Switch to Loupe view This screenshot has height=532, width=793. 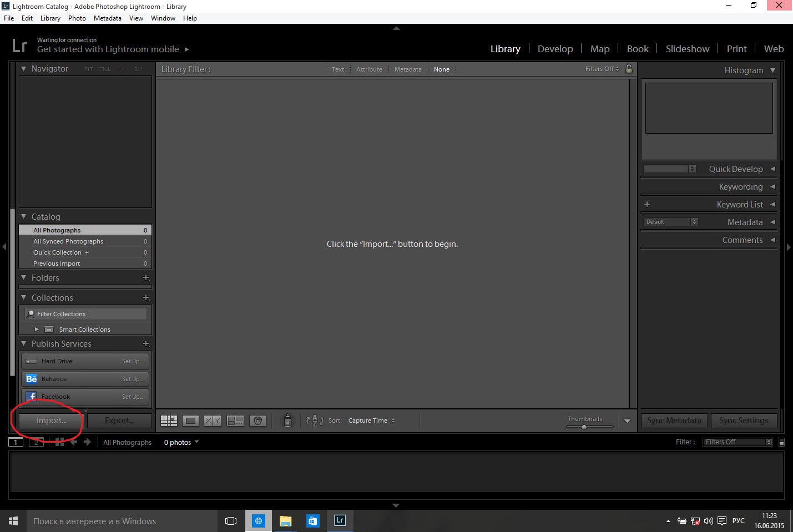pyautogui.click(x=190, y=421)
